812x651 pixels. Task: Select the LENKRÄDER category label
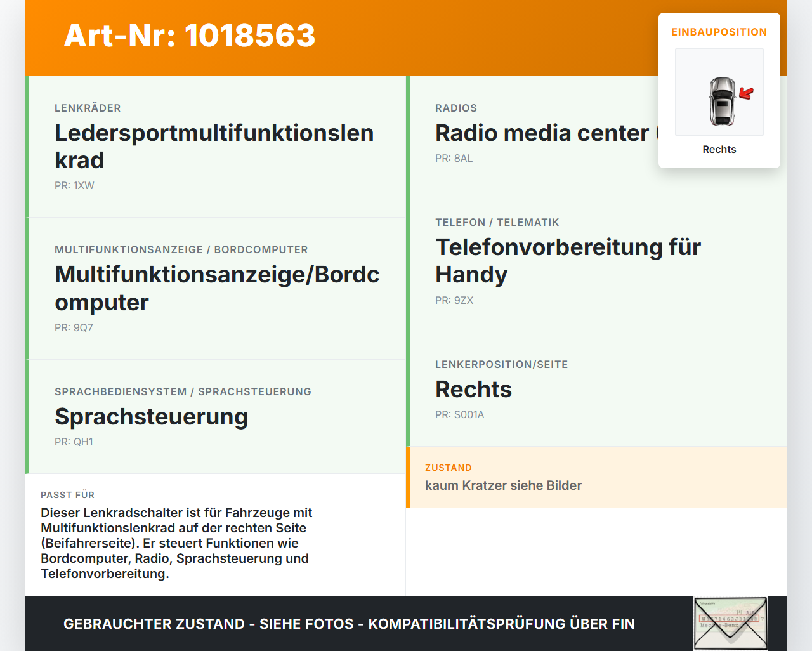point(88,108)
